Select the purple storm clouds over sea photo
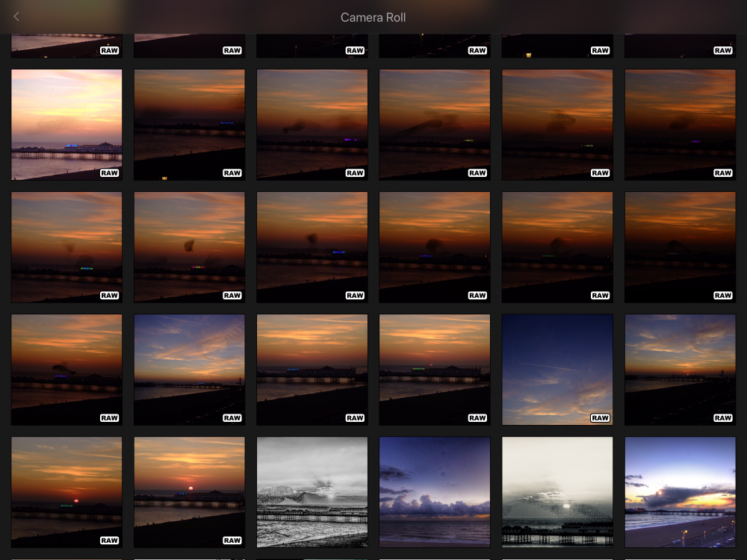 pyautogui.click(x=434, y=491)
